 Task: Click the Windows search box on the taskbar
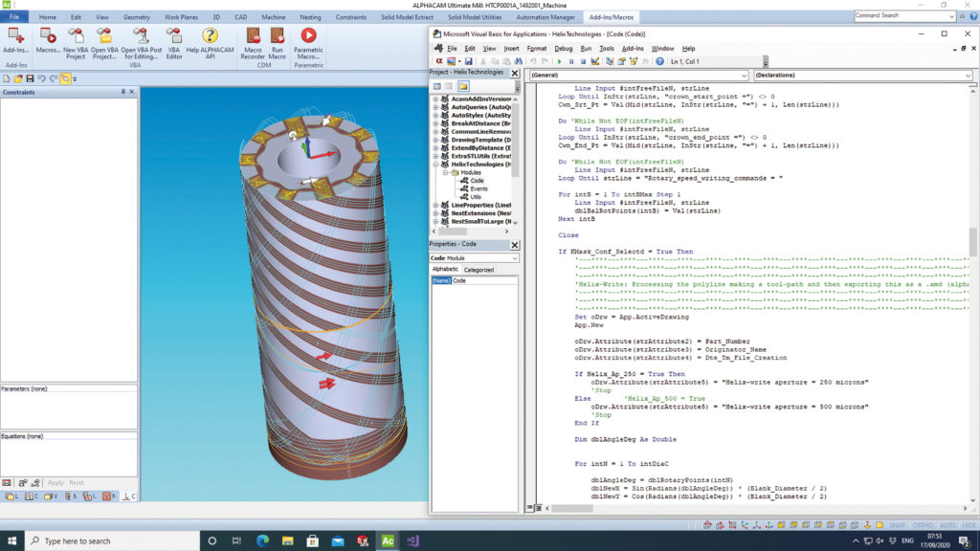112,541
